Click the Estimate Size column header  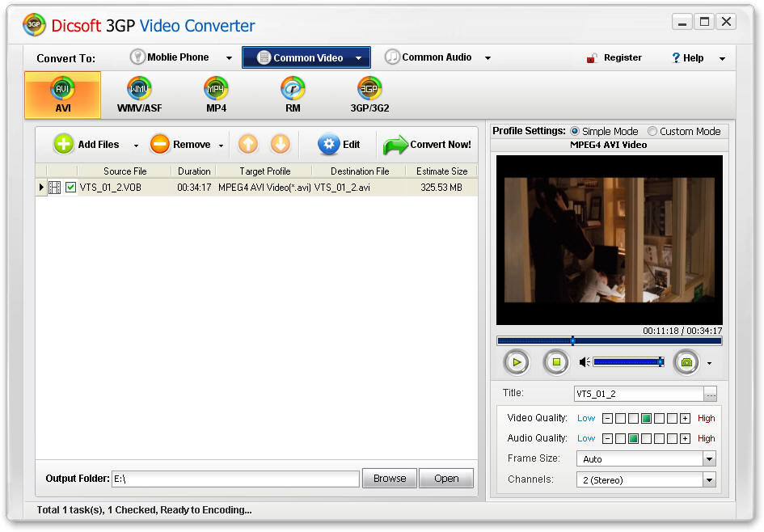441,171
